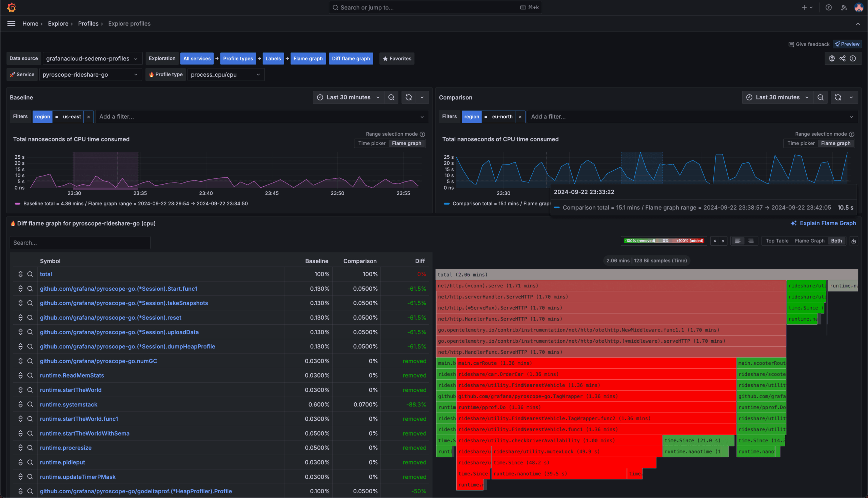Open Comparison Last 30 minutes picker

pyautogui.click(x=777, y=97)
